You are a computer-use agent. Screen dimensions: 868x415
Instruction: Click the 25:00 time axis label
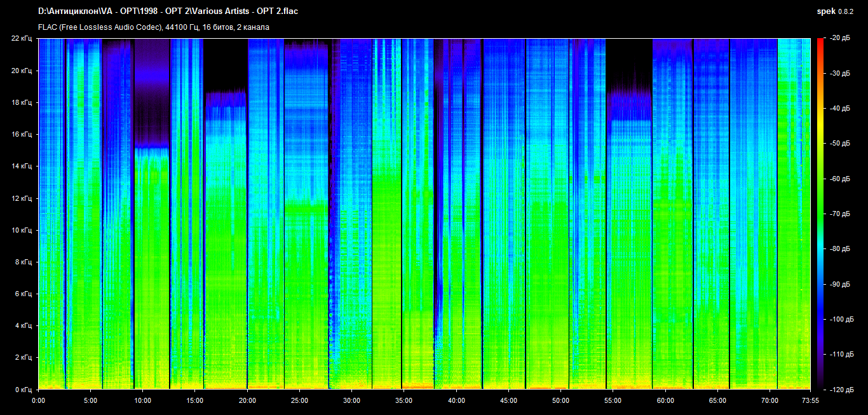click(x=299, y=401)
